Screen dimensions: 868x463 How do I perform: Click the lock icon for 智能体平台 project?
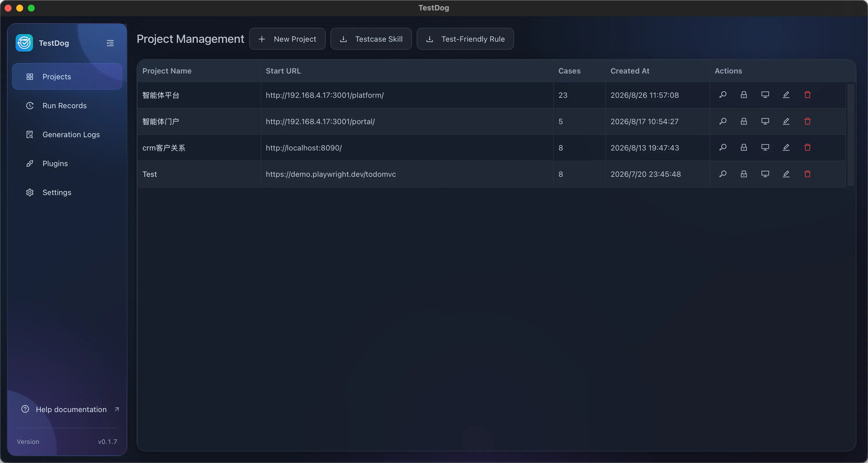744,95
